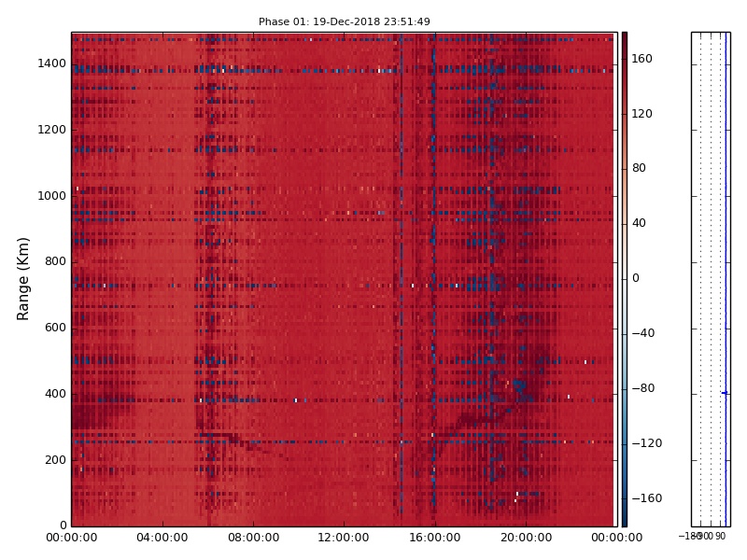Image resolution: width=747 pixels, height=560 pixels.
Task: Click the 90 tick label under the profile plot
Action: tap(720, 536)
